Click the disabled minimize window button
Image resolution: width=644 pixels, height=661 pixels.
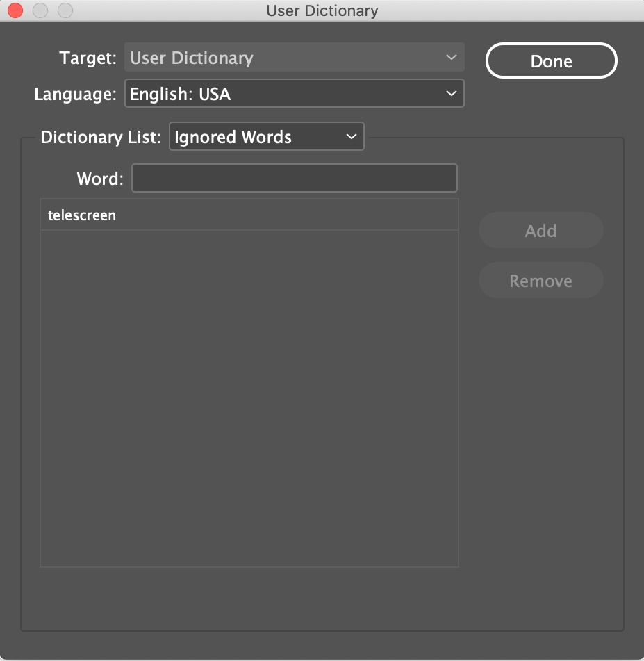coord(40,10)
